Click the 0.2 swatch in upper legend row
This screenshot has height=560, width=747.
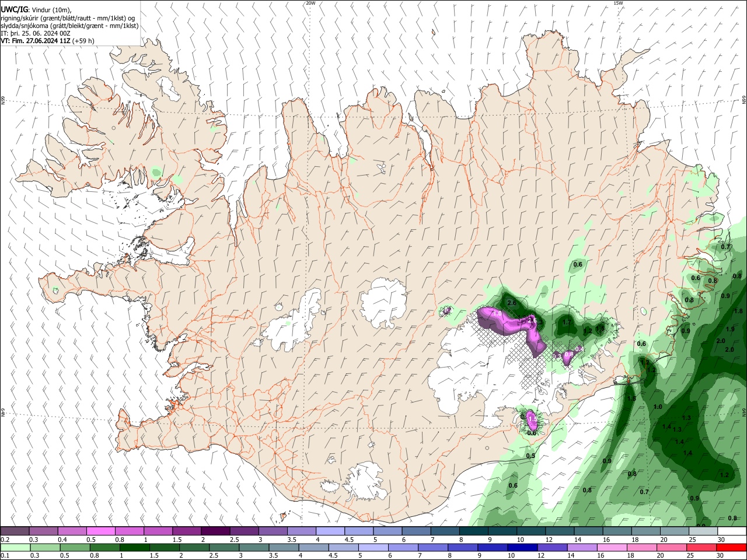click(x=15, y=531)
